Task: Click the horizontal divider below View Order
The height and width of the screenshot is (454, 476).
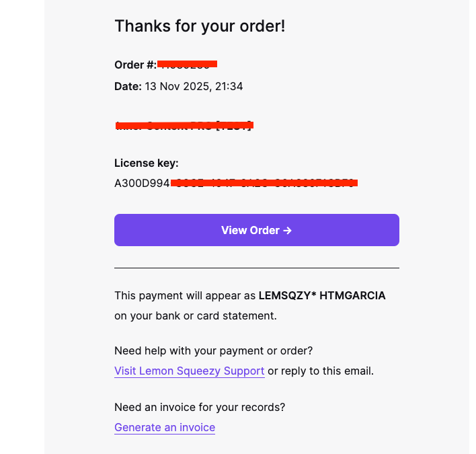Action: [x=256, y=268]
